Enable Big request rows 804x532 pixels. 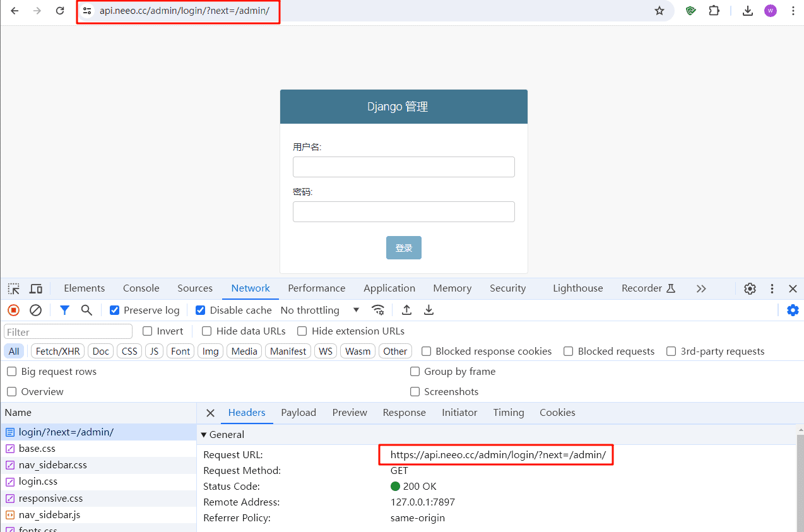12,371
